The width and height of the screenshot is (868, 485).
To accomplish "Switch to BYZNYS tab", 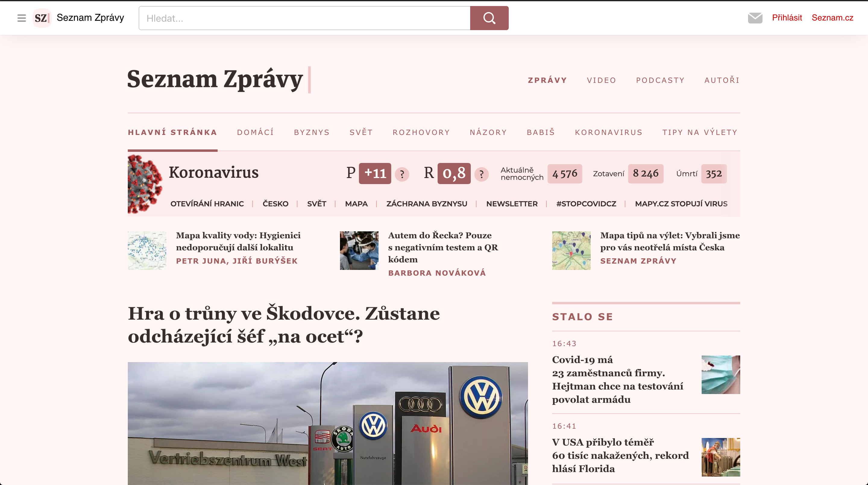I will tap(312, 132).
